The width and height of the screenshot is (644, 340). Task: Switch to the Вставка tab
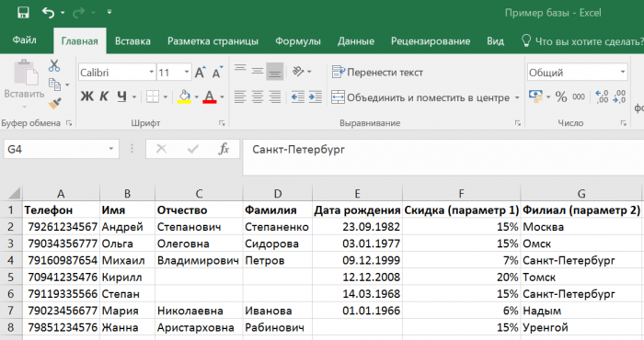(132, 41)
